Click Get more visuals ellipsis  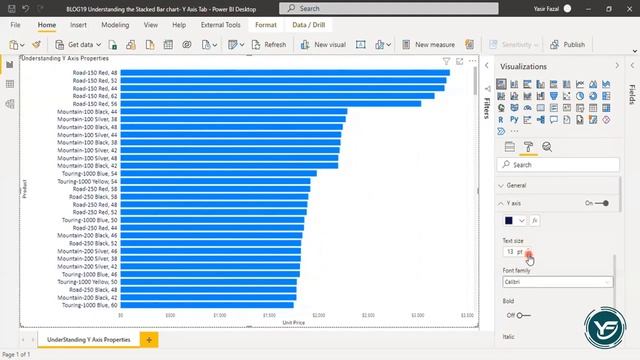click(x=514, y=131)
